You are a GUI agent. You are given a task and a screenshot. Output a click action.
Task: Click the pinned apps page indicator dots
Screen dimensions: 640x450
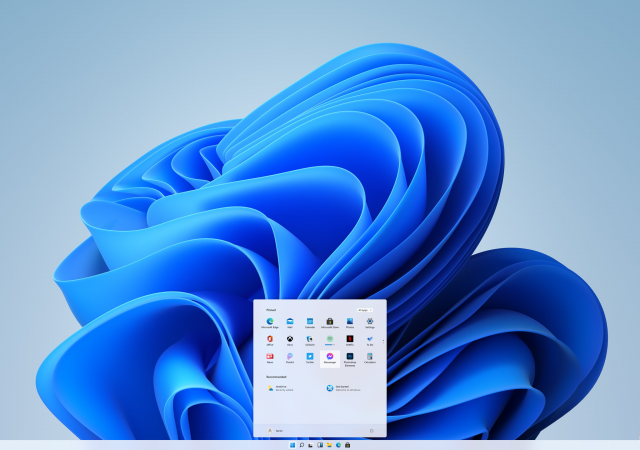(383, 341)
